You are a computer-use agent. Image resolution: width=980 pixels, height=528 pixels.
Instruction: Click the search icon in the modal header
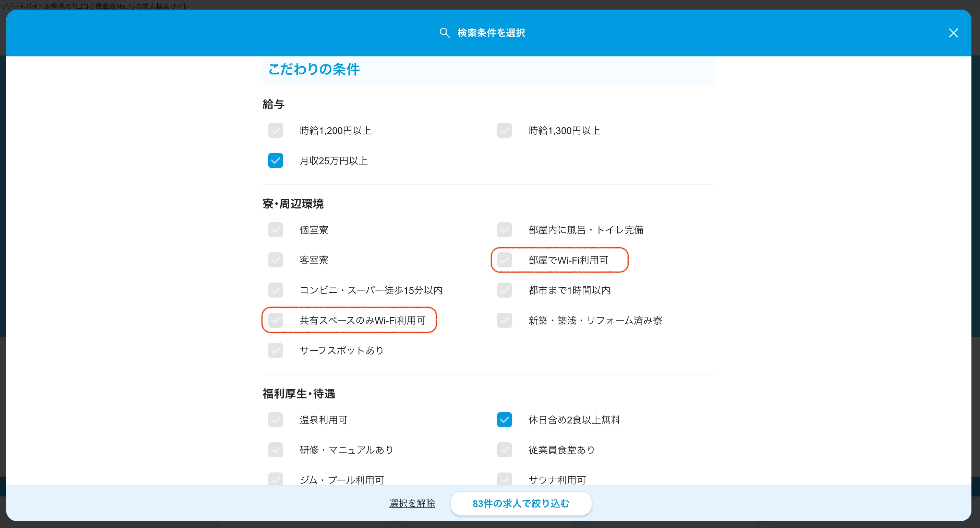445,33
